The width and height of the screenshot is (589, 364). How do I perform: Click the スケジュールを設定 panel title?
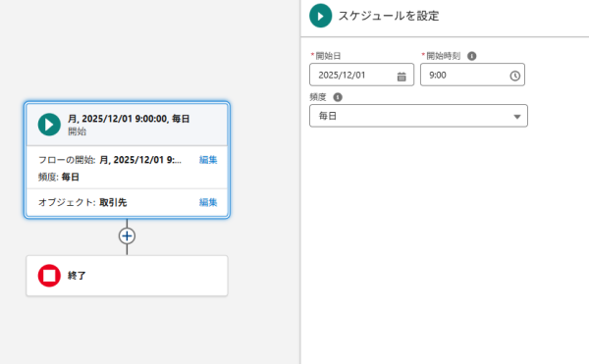[x=389, y=16]
